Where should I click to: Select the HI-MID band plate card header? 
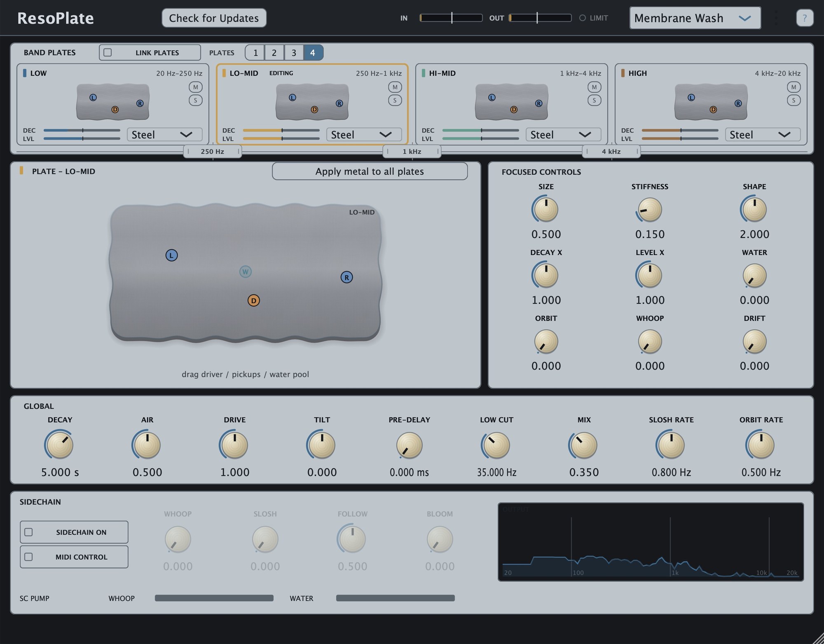(511, 73)
